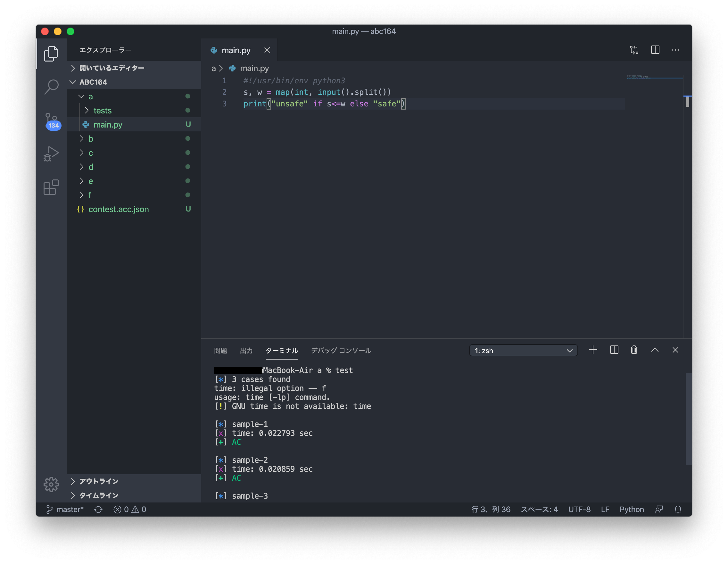Expand folder f in explorer
This screenshot has width=728, height=564.
pos(134,195)
